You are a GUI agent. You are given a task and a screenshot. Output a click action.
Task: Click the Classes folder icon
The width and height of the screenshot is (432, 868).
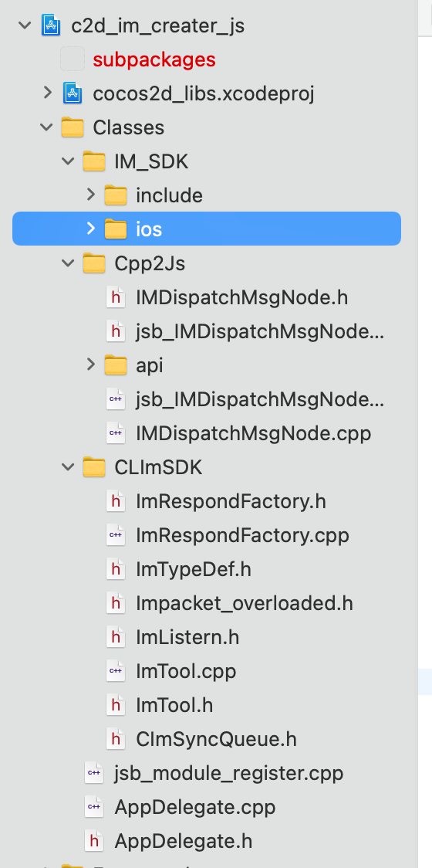(73, 127)
